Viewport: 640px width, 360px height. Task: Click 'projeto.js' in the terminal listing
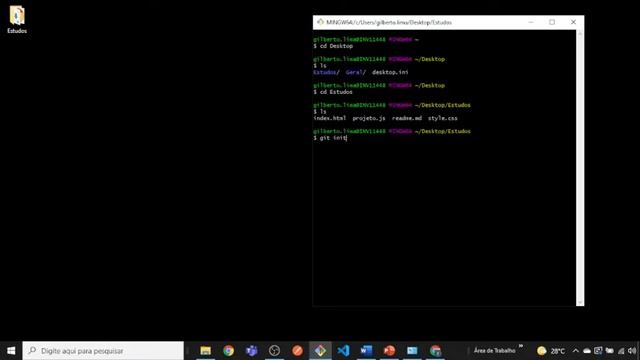(x=369, y=118)
